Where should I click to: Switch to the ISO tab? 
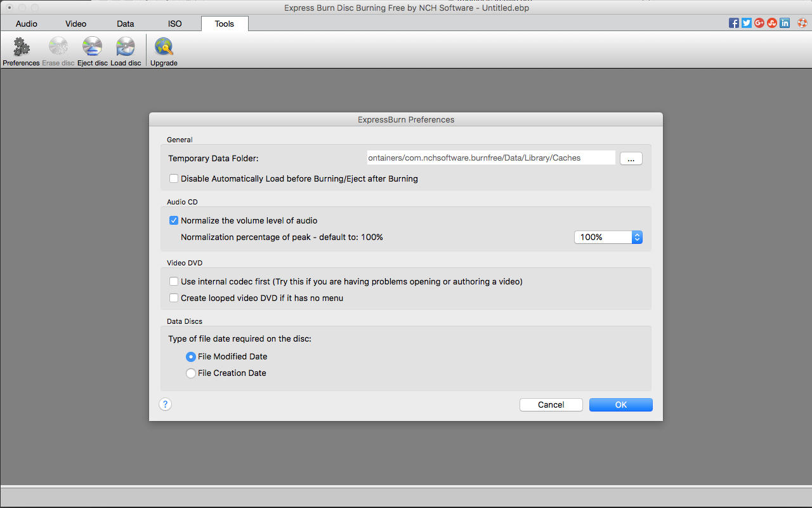[x=175, y=23]
